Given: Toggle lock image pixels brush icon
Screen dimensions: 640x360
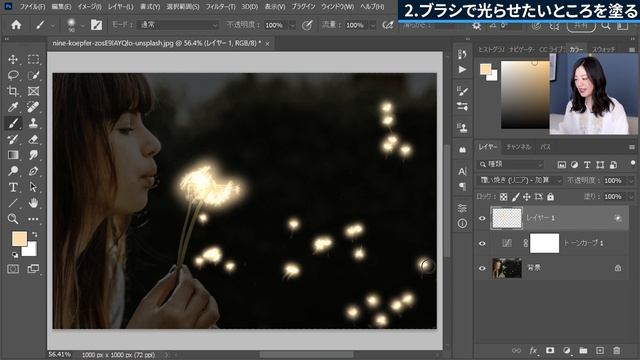Looking at the screenshot, I should point(516,197).
